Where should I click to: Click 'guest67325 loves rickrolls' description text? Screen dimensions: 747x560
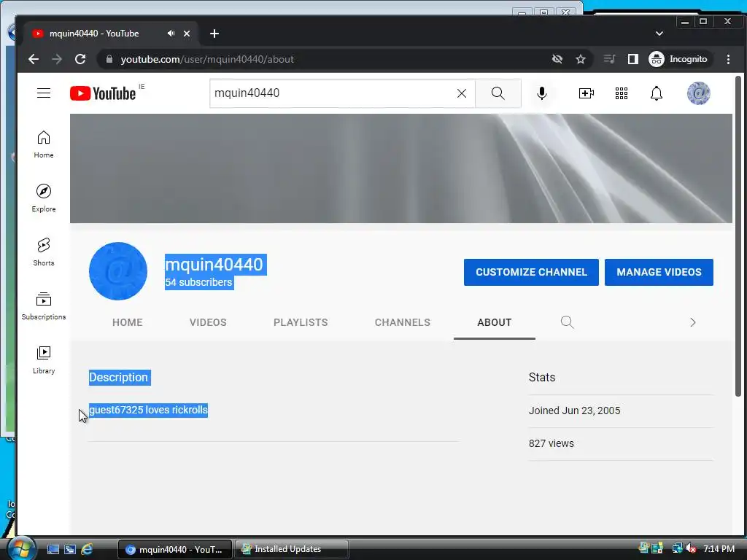tap(148, 410)
